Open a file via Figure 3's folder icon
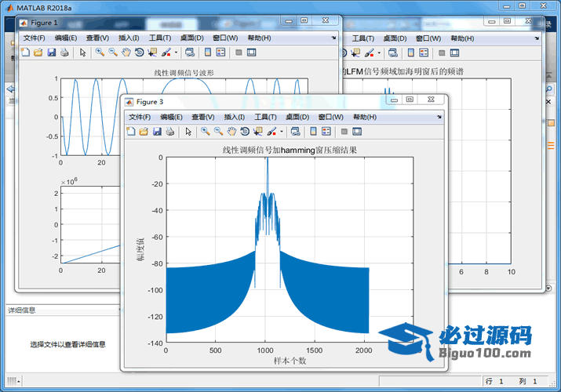The image size is (561, 392). (144, 132)
